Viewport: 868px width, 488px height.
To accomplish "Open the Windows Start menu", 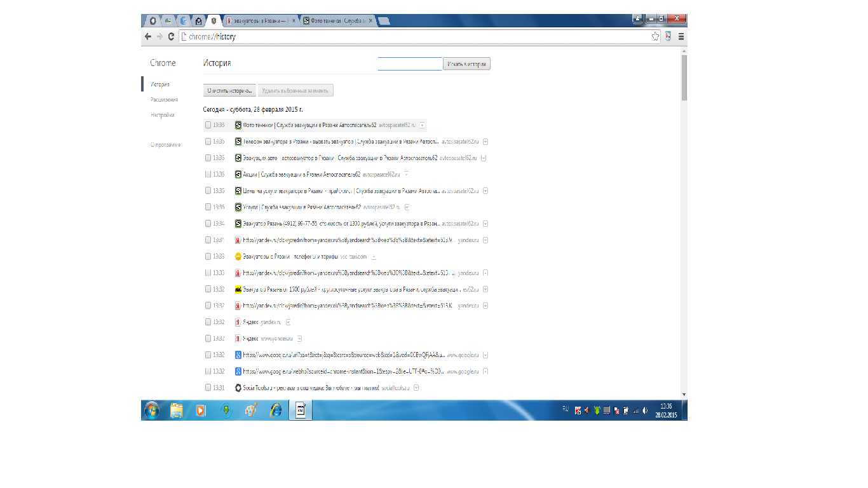I will pos(152,410).
